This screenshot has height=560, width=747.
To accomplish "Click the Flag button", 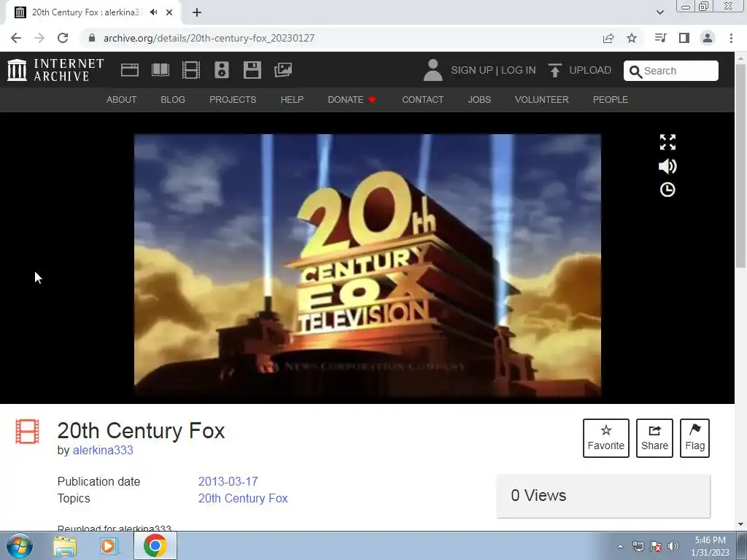I will [x=695, y=438].
